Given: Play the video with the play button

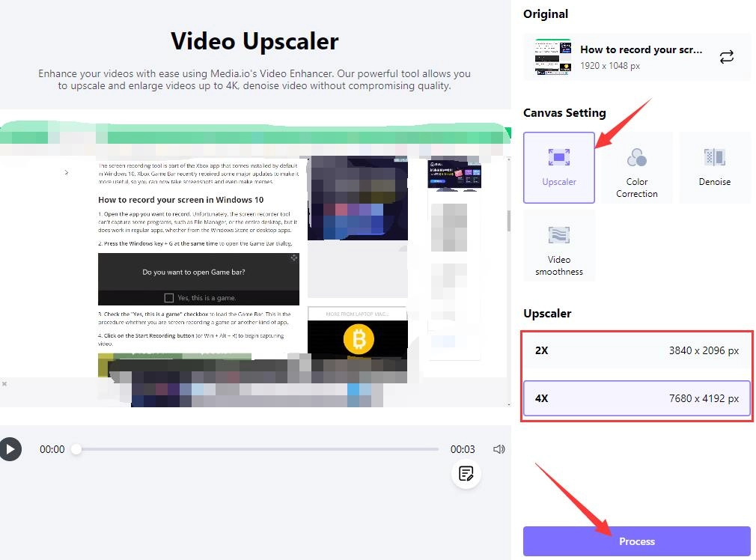Looking at the screenshot, I should click(x=10, y=449).
